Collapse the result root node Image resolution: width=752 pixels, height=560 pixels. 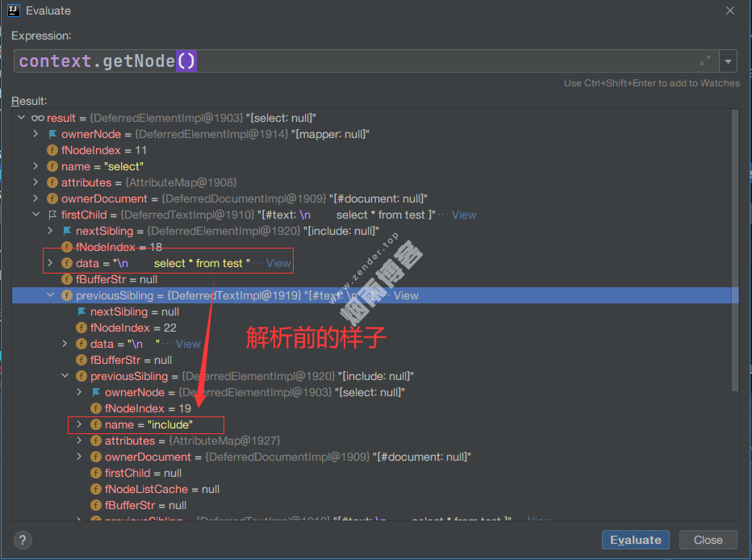pos(21,119)
